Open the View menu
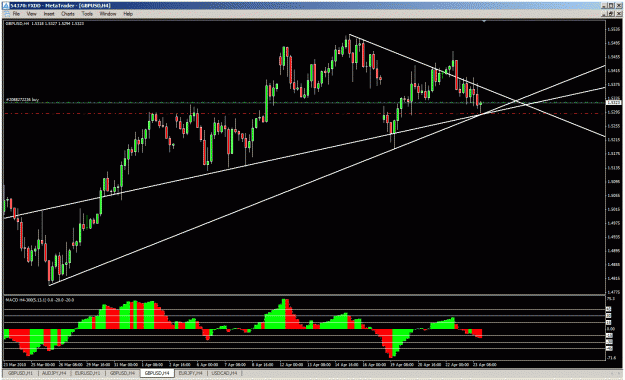Screen dimensions: 625x380 pyautogui.click(x=31, y=14)
